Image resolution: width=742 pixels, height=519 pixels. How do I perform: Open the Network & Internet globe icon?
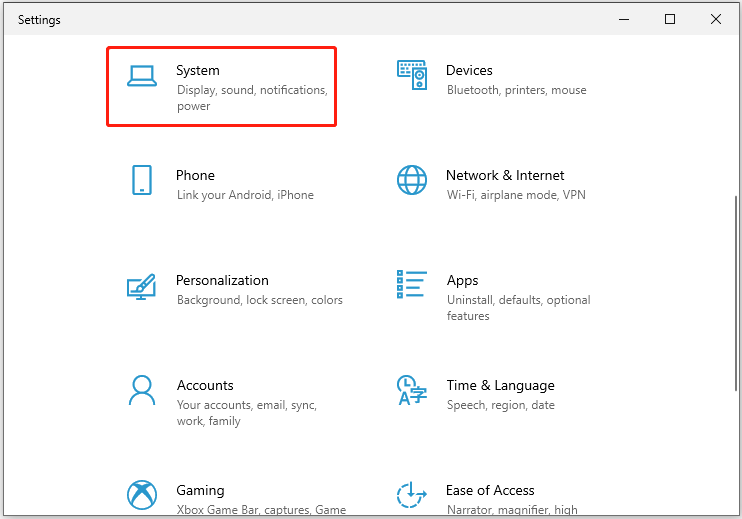412,180
